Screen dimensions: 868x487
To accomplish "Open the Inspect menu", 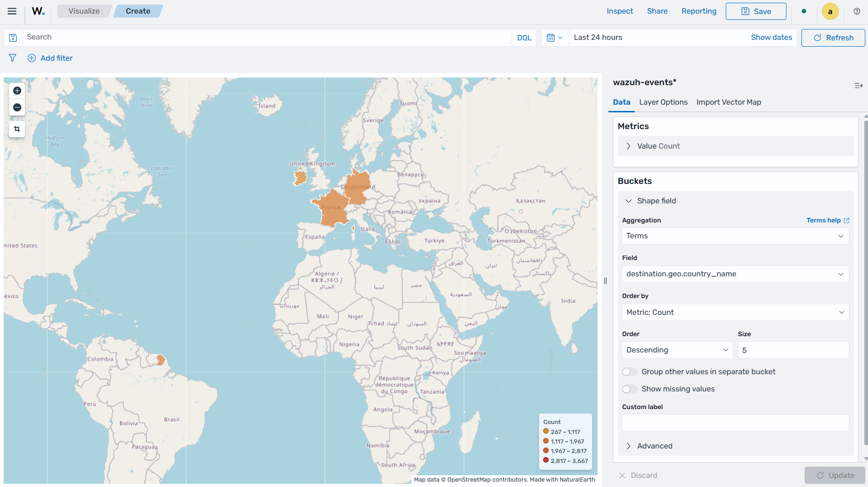I will tap(620, 11).
